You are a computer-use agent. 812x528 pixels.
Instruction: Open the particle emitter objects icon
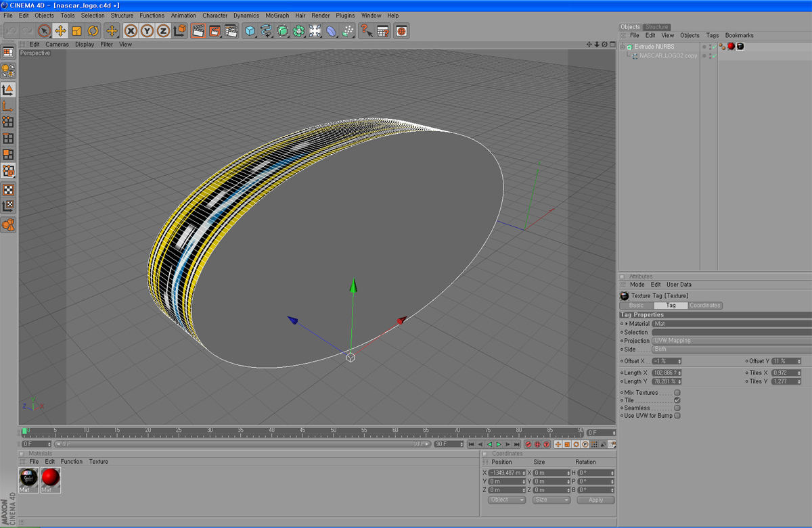point(348,30)
